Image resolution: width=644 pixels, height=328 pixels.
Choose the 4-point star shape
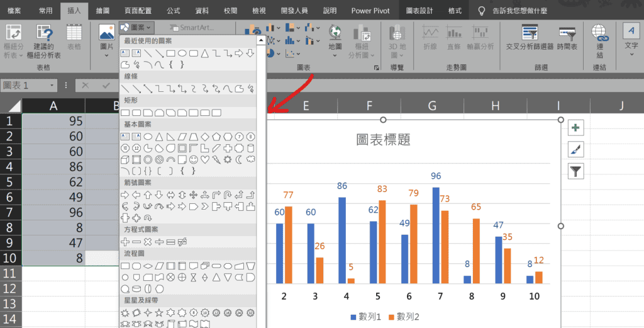[x=148, y=313]
